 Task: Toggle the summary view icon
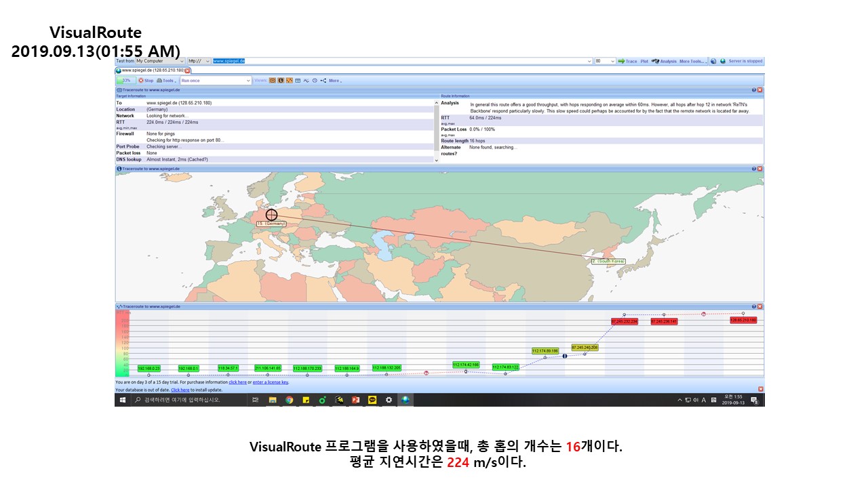click(273, 81)
